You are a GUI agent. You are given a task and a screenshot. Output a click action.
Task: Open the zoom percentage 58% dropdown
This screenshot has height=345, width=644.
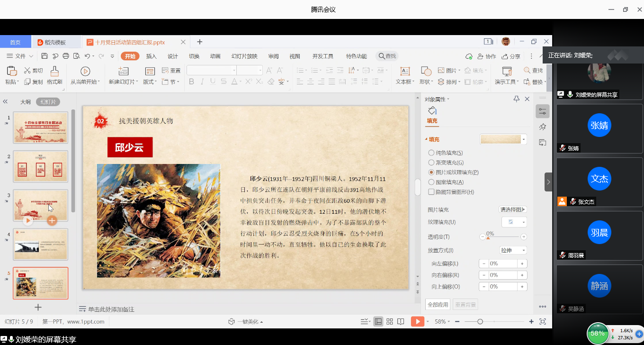[x=442, y=322]
